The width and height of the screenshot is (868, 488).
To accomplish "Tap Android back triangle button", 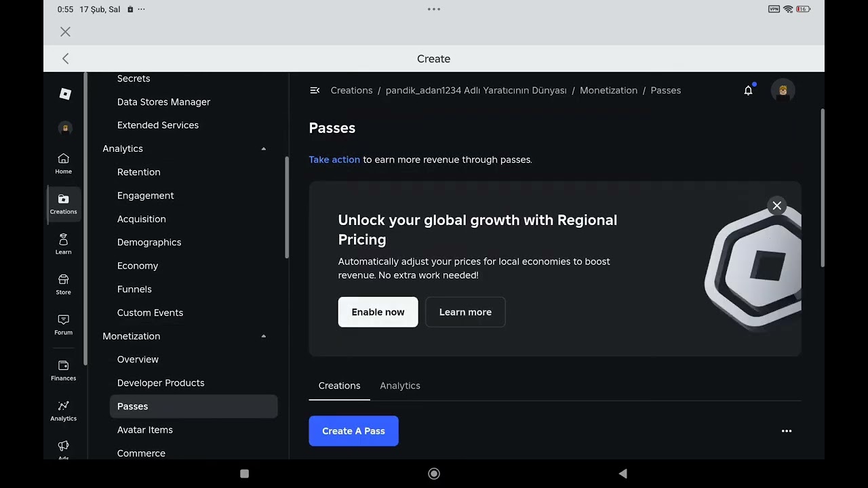I will pyautogui.click(x=623, y=474).
